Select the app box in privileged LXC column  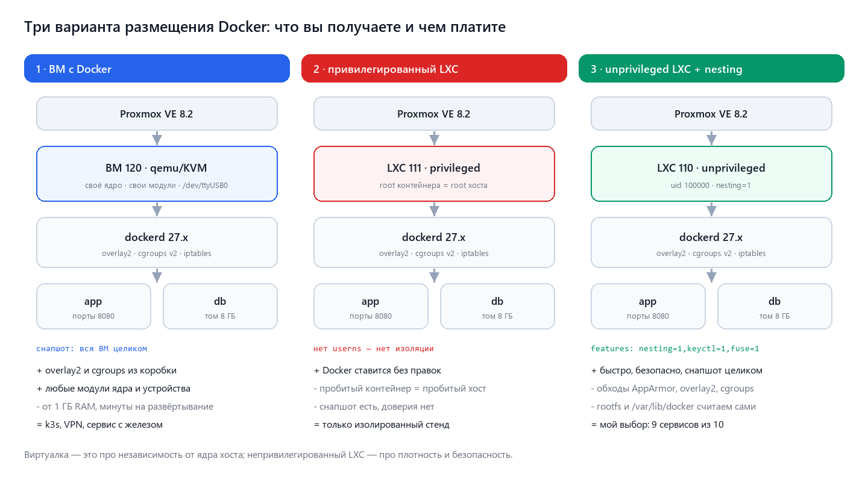click(371, 306)
